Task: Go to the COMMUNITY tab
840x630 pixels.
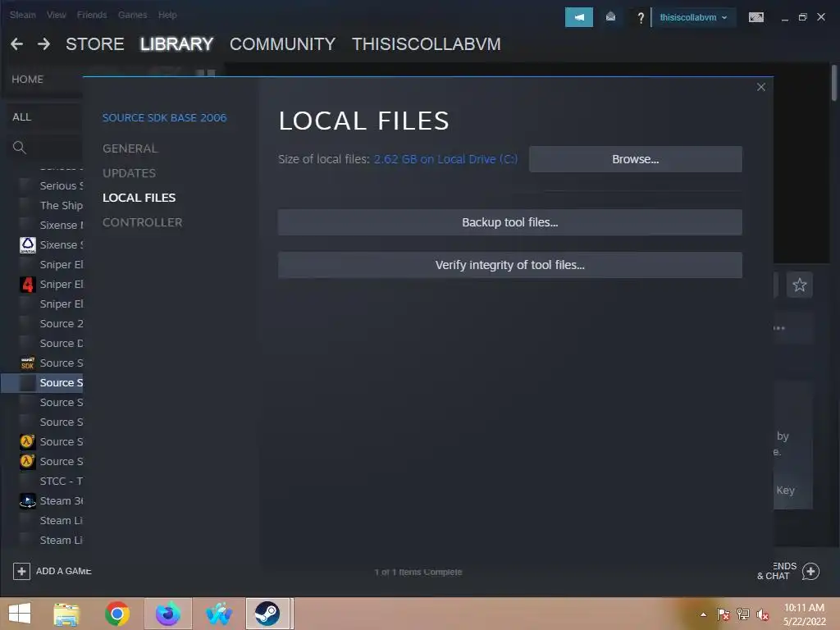Action: point(282,44)
